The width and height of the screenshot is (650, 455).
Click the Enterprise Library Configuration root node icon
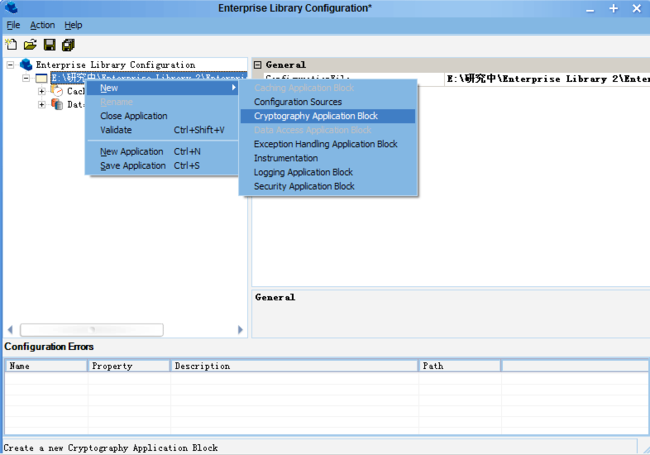pos(26,65)
